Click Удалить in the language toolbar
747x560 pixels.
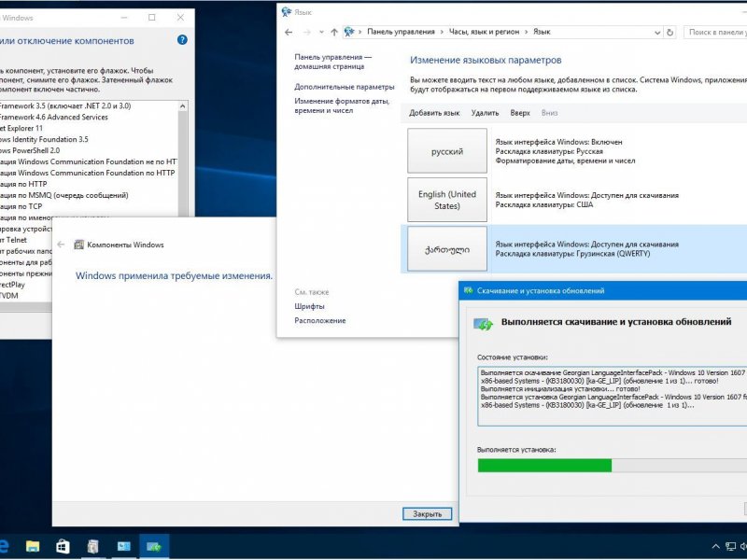click(485, 113)
